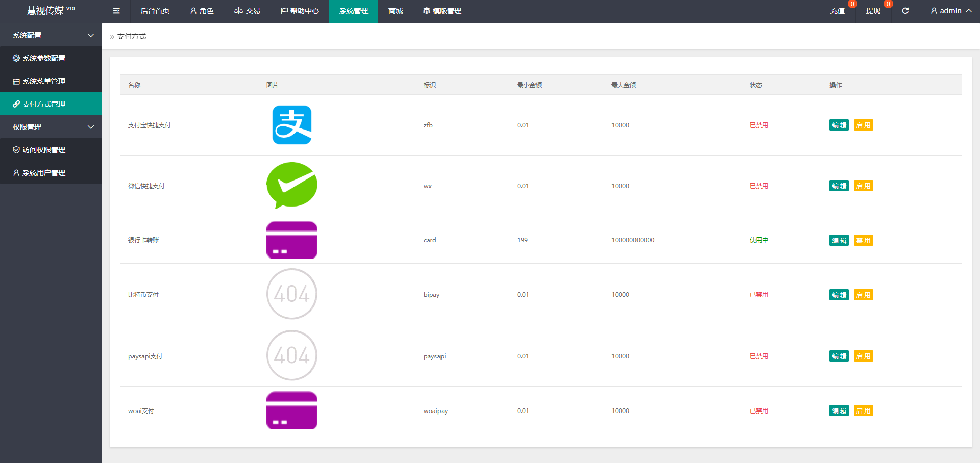
Task: Open the 充值 notifications link
Action: click(x=837, y=11)
